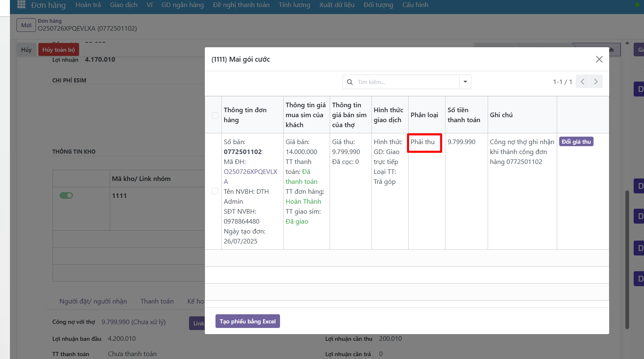Image resolution: width=644 pixels, height=359 pixels.
Task: Click the Lợi nhuận cần thu 200.010 value
Action: [390, 338]
